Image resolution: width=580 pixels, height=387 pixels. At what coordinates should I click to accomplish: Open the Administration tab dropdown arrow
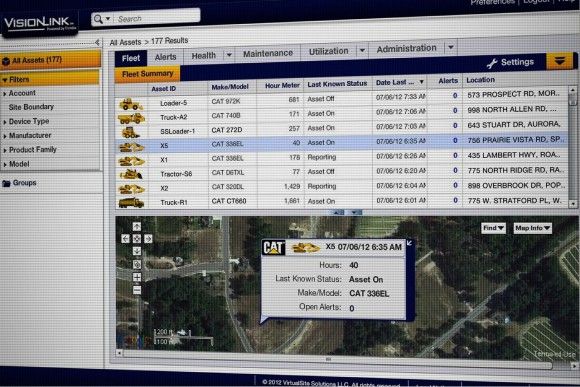tap(451, 47)
